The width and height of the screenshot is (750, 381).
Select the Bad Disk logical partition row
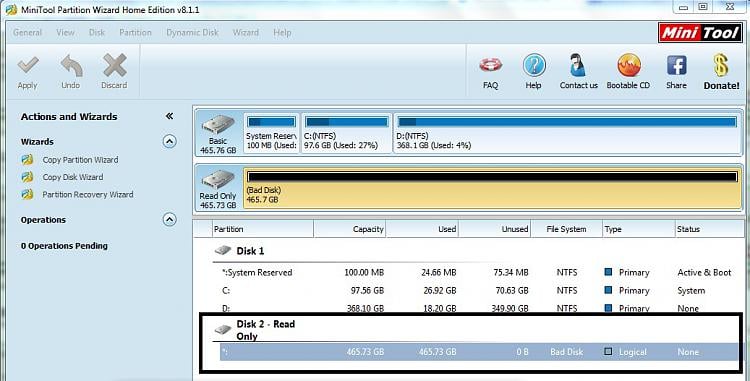[x=479, y=352]
